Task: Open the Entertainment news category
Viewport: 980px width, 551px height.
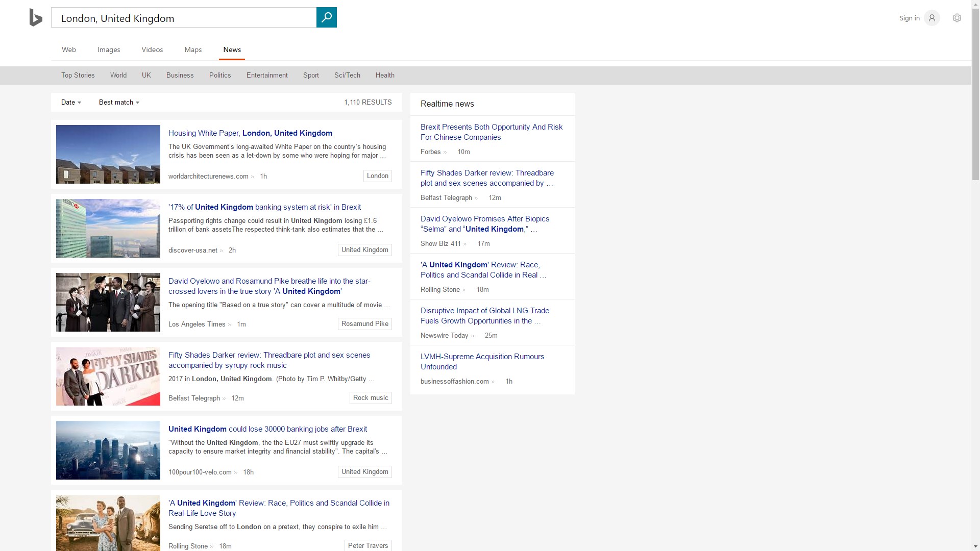Action: tap(267, 75)
